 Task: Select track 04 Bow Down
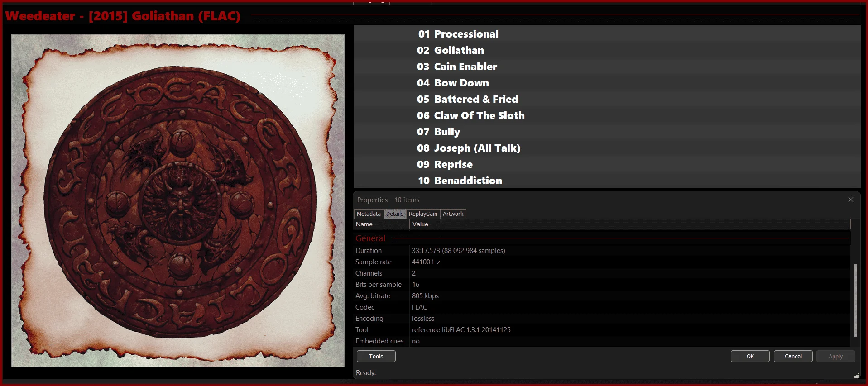(607, 83)
